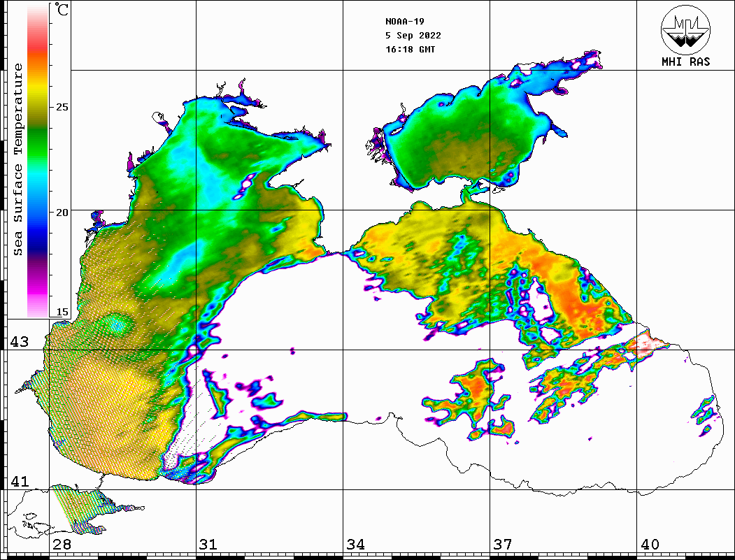Click the 15 tick on temperature scale
Screen dimensions: 735x560
[62, 312]
